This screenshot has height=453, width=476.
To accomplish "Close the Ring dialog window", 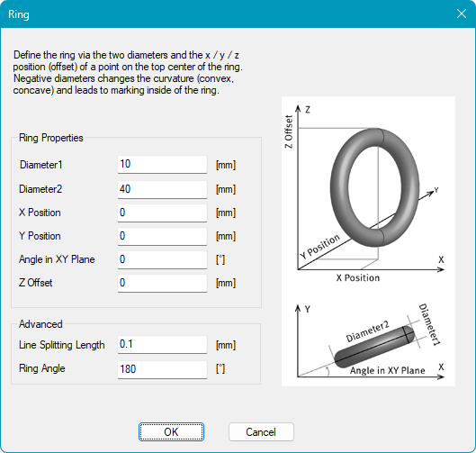I will pyautogui.click(x=462, y=14).
